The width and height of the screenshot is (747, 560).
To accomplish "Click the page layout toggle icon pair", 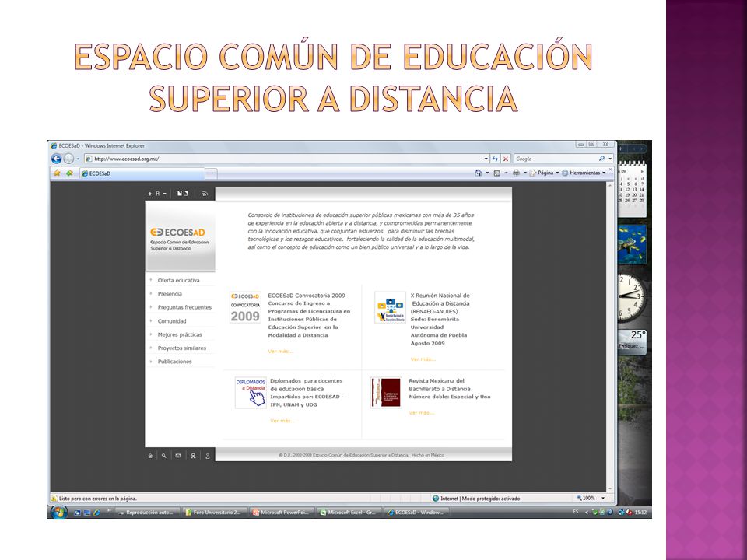I will click(182, 194).
